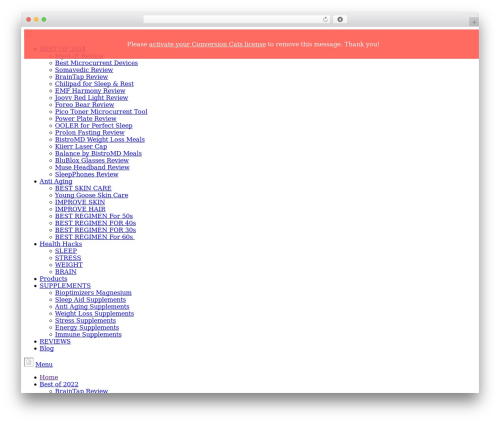Open Somavedic Review link
Image resolution: width=500 pixels, height=423 pixels.
[84, 70]
